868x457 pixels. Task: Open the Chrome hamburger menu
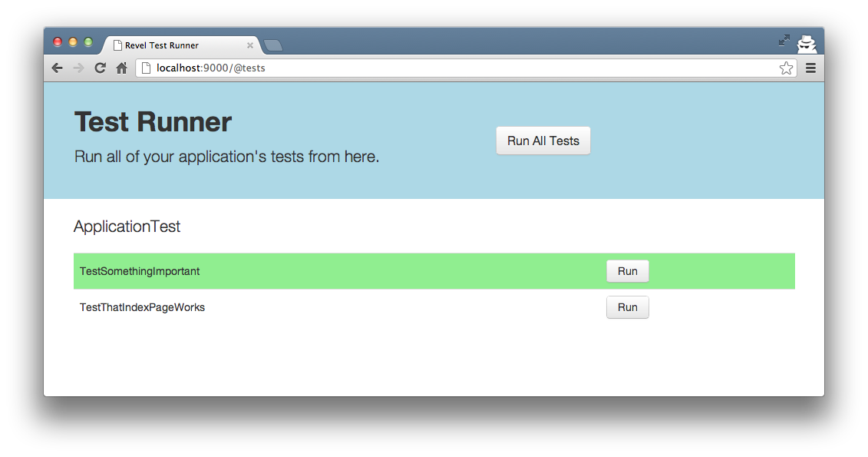point(810,68)
